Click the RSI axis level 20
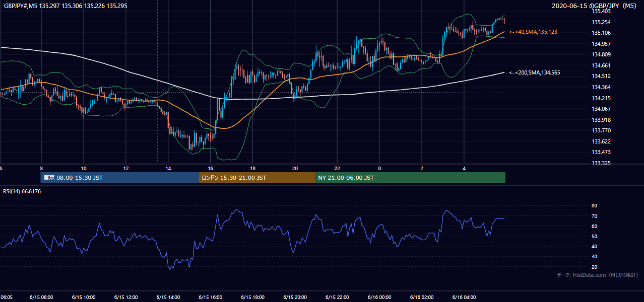The image size is (644, 302). point(594,267)
